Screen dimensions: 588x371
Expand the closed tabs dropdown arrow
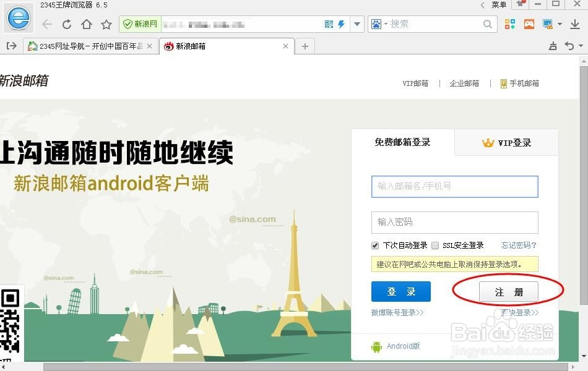[581, 46]
